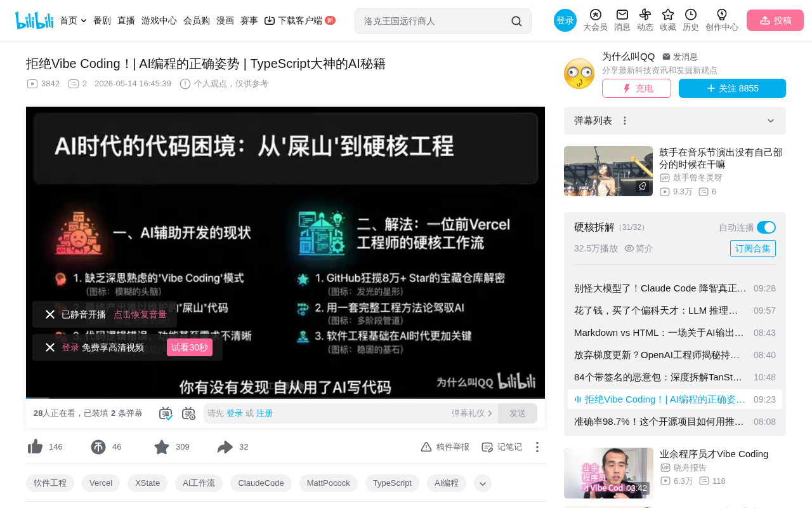Click the MattPocock tag

pos(329,483)
